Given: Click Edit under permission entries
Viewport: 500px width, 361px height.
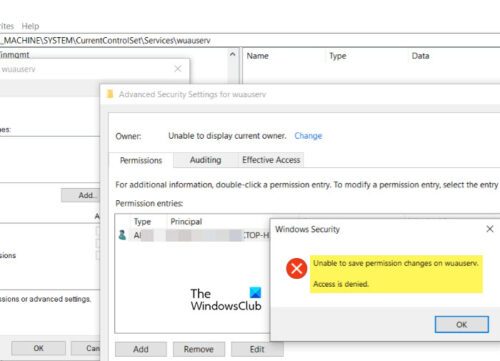Looking at the screenshot, I should pos(257,349).
